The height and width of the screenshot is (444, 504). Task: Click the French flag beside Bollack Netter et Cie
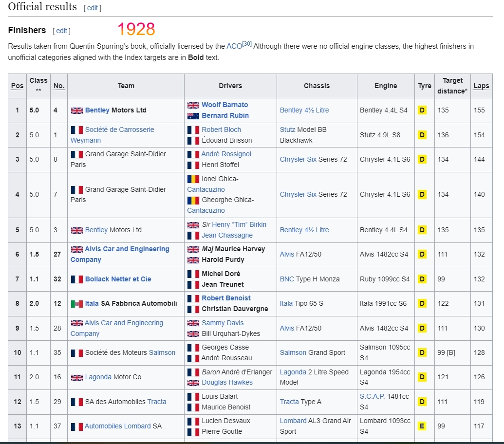point(77,279)
